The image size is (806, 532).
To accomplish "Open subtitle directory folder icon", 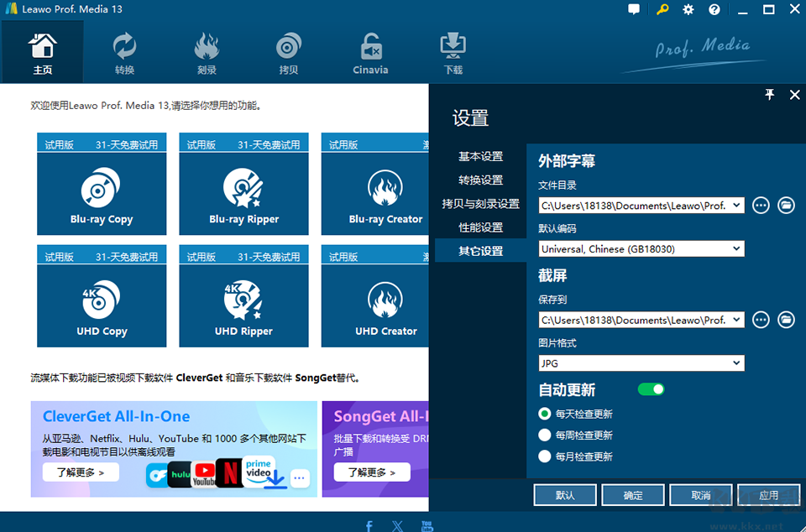I will (x=786, y=206).
